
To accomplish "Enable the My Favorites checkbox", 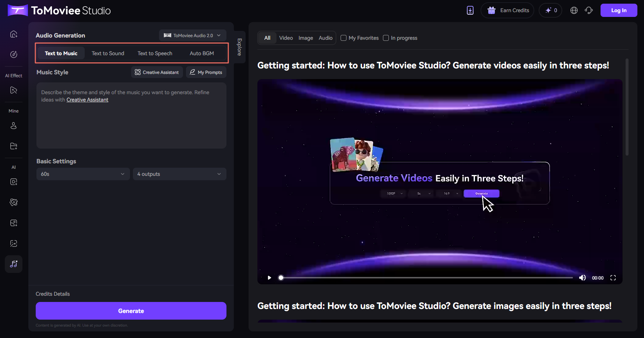I will (x=344, y=38).
